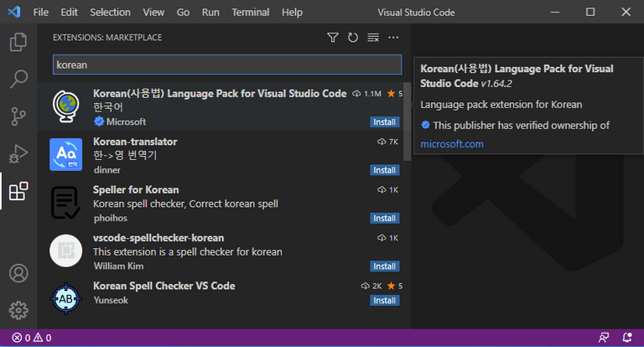Select Korean Language Pack title in list
Screen dimensions: 644x347
coord(220,94)
